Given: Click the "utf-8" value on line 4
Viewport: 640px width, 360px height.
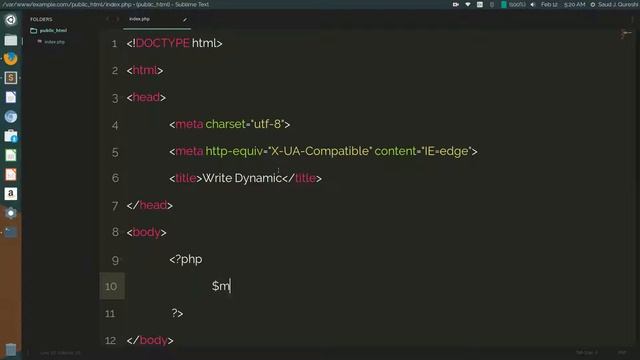Looking at the screenshot, I should click(x=267, y=124).
